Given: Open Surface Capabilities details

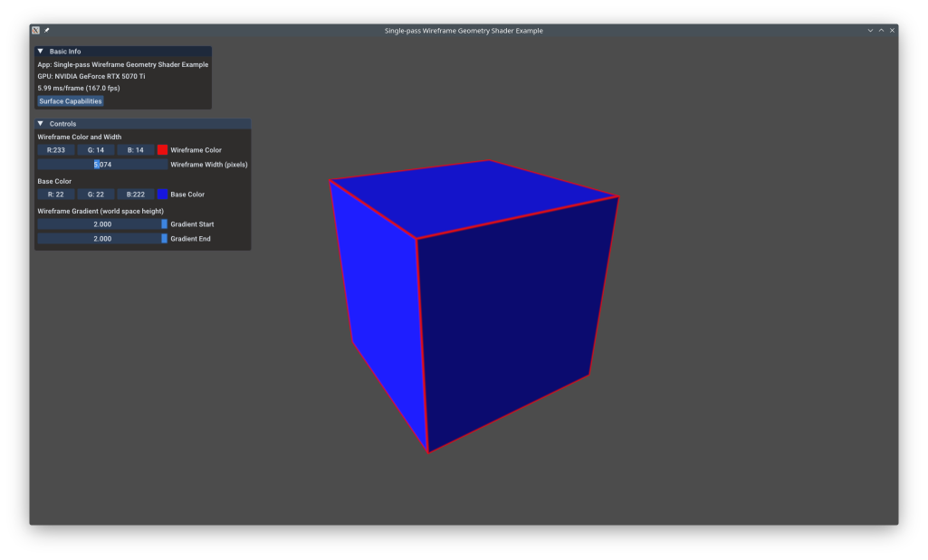Looking at the screenshot, I should point(70,101).
